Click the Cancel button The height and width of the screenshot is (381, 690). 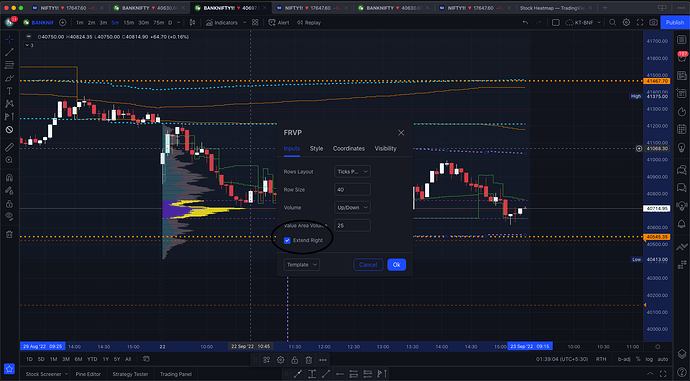click(x=368, y=264)
